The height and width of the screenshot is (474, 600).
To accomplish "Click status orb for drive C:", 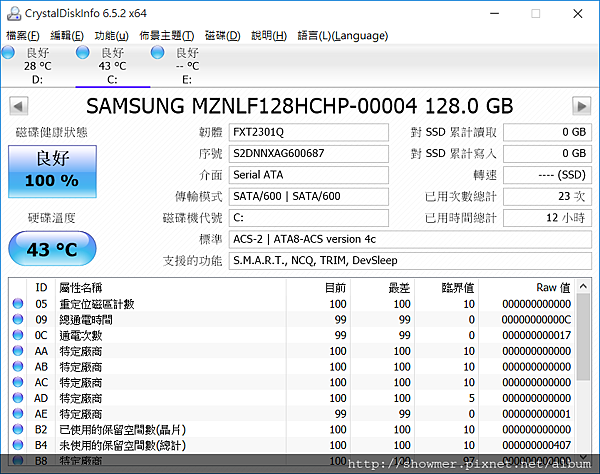I will point(83,52).
